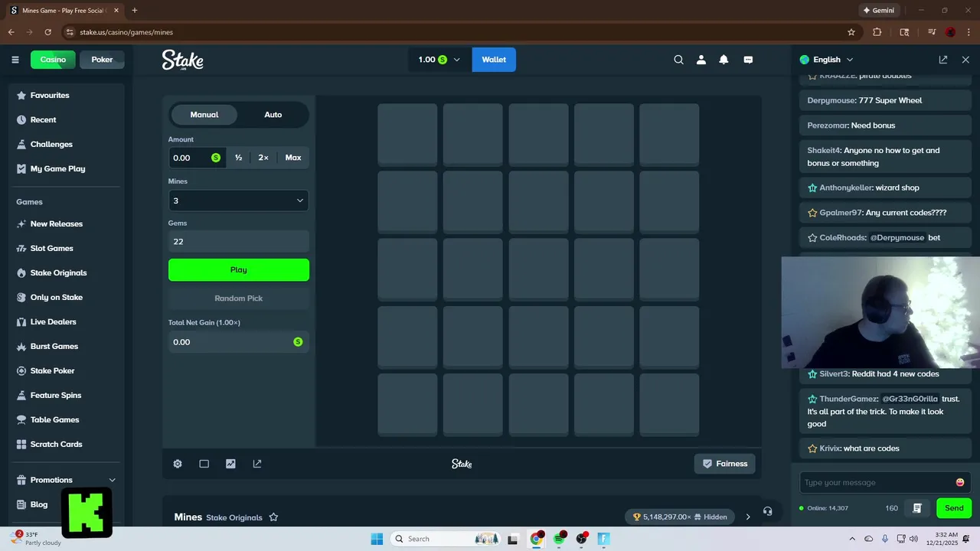Add Mines to favourites star
This screenshot has width=980, height=551.
pos(273,517)
